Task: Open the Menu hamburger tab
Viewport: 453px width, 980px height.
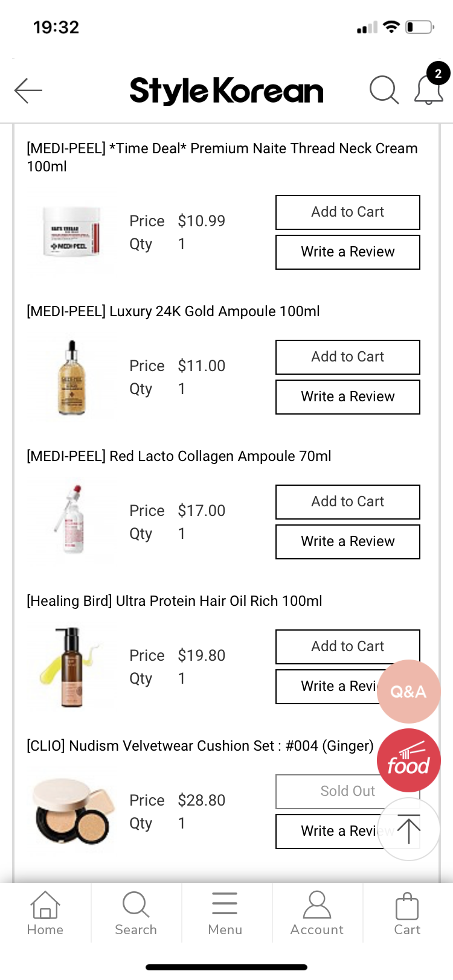Action: [x=225, y=914]
